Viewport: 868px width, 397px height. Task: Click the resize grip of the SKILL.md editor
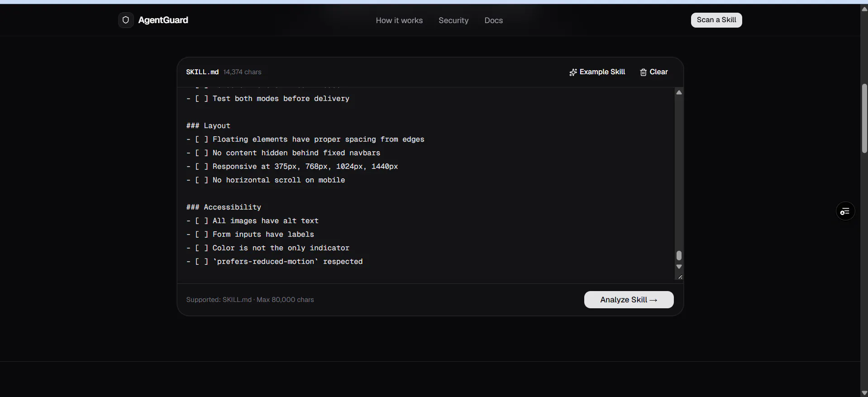point(680,277)
